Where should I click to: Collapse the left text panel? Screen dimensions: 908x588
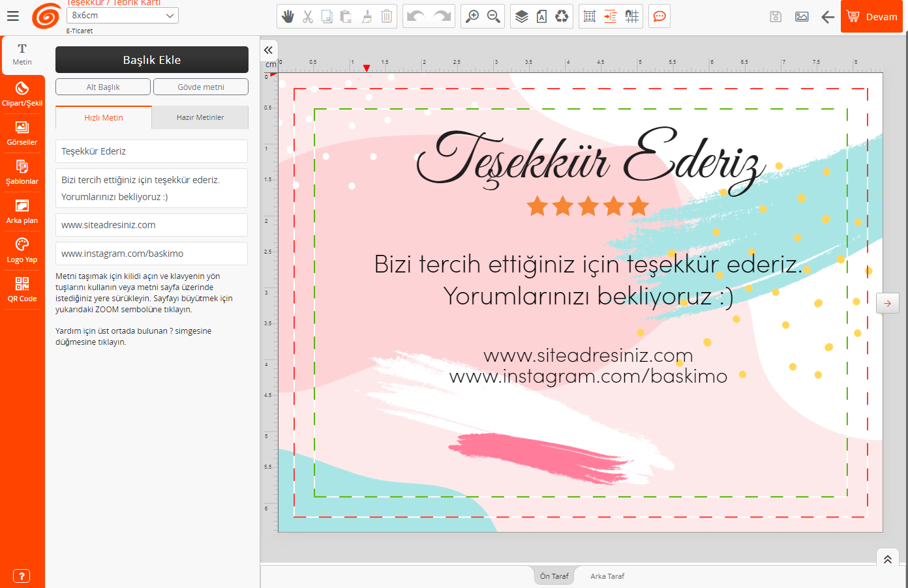(268, 50)
